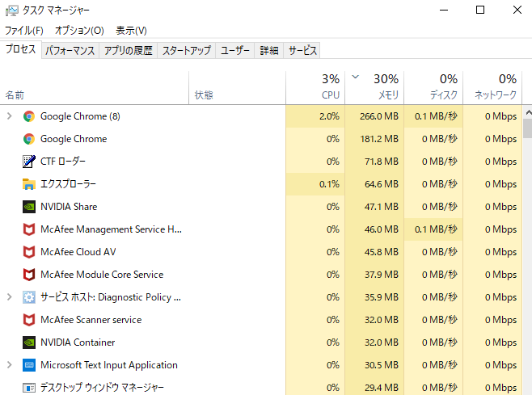Click the Microsoft Text Input Application icon
The image size is (532, 395).
pos(29,365)
